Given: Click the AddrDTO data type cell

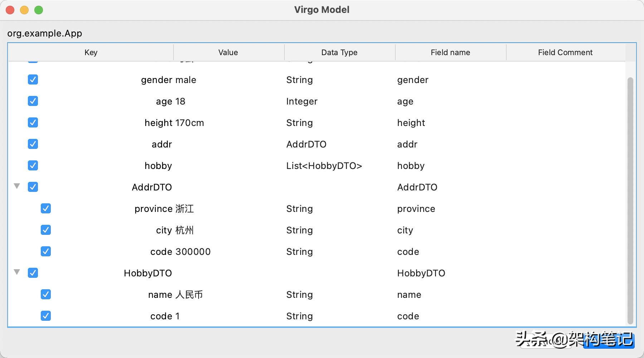Looking at the screenshot, I should (306, 144).
